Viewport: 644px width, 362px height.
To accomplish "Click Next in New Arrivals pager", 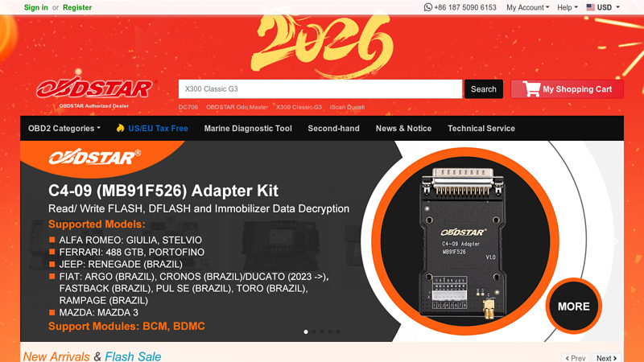I will (x=607, y=358).
